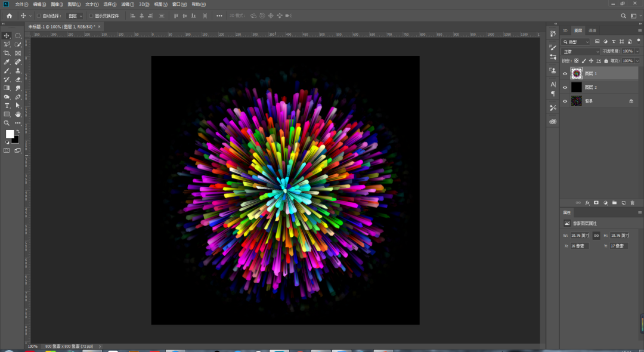Open the 窗口(W) menu
This screenshot has width=644, height=352.
pyautogui.click(x=179, y=4)
